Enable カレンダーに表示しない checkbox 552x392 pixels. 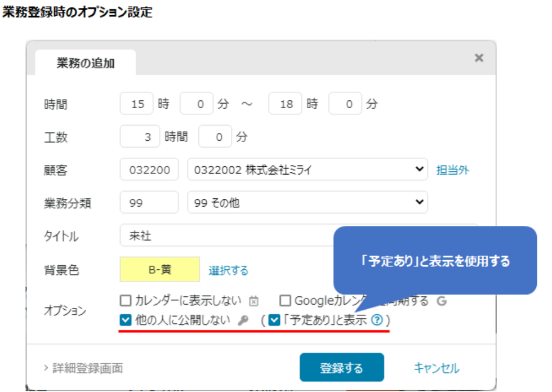pos(125,301)
